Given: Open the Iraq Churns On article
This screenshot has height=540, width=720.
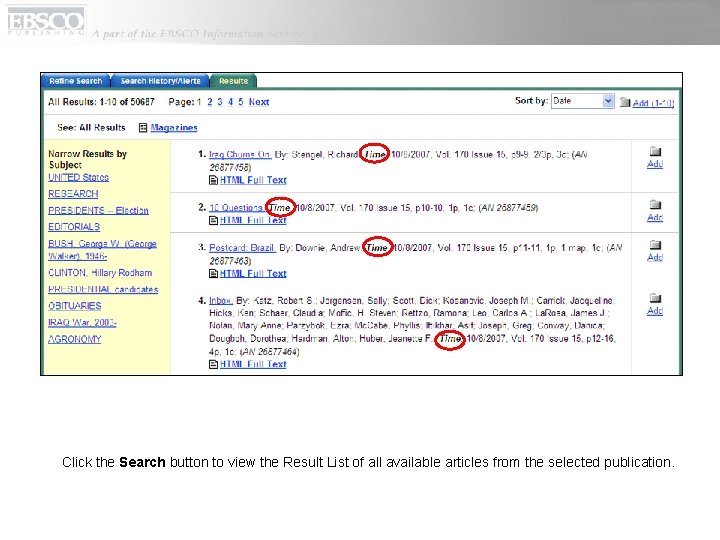Looking at the screenshot, I should point(240,154).
